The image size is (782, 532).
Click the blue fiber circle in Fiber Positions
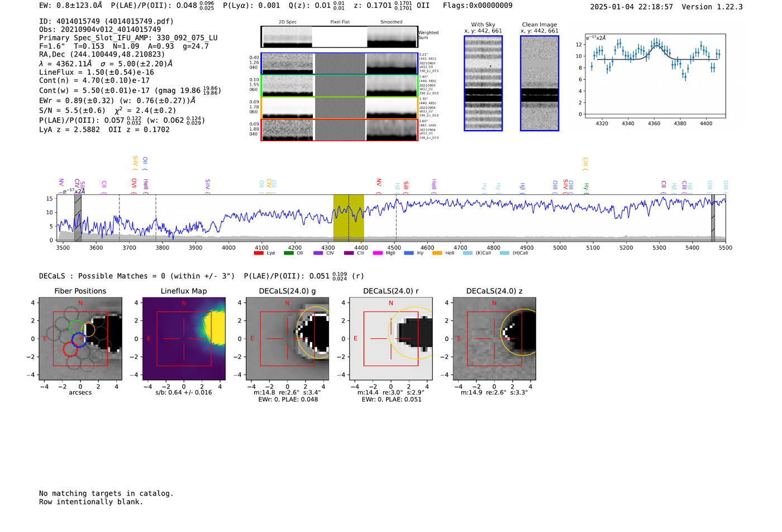pyautogui.click(x=79, y=340)
